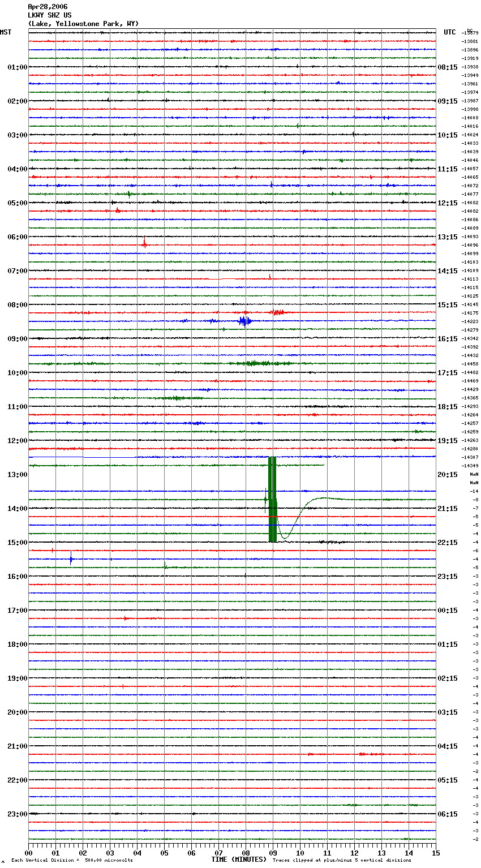481x868 pixels.
Task: Click the -14077 DC offset value
Action: (x=470, y=194)
